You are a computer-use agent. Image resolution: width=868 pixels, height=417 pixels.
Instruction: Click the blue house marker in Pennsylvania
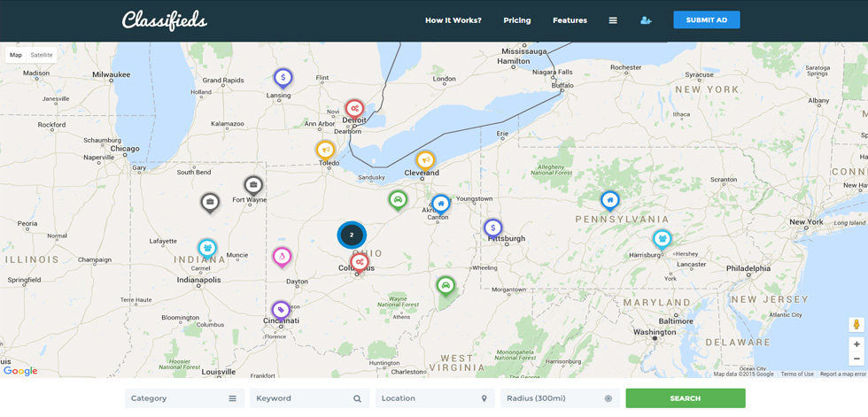pyautogui.click(x=609, y=201)
